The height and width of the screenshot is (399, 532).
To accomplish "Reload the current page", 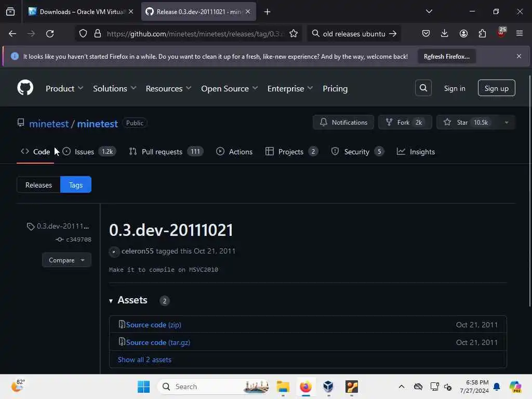I will tap(50, 34).
